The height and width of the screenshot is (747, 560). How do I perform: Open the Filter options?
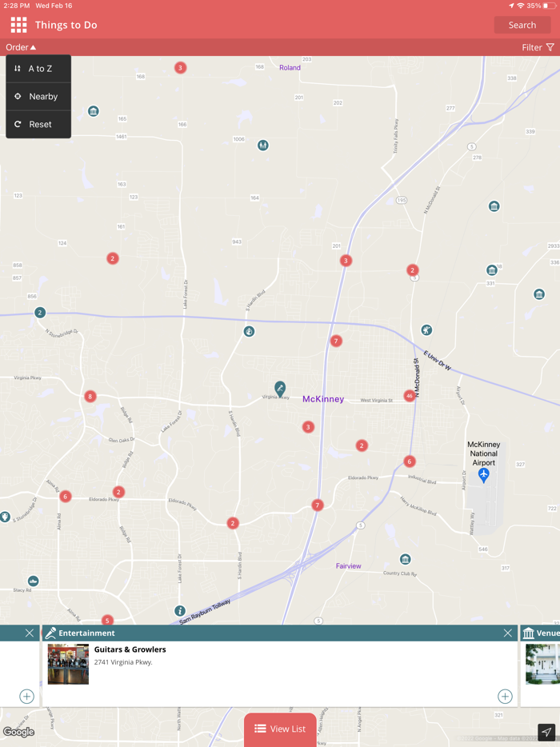[538, 47]
